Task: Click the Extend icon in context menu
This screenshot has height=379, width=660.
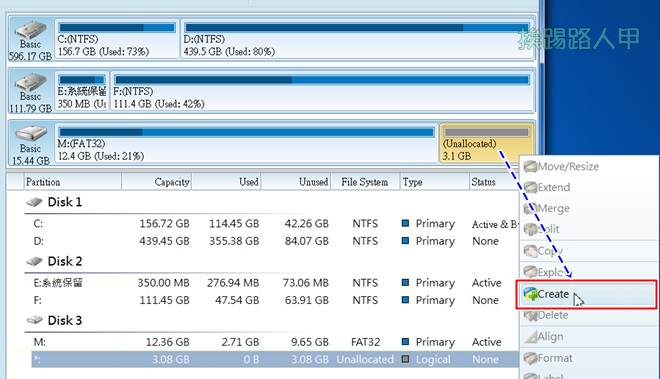Action: pyautogui.click(x=530, y=187)
